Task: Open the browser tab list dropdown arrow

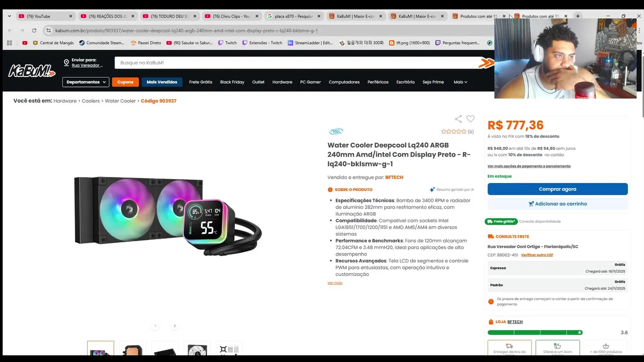Action: pyautogui.click(x=9, y=16)
